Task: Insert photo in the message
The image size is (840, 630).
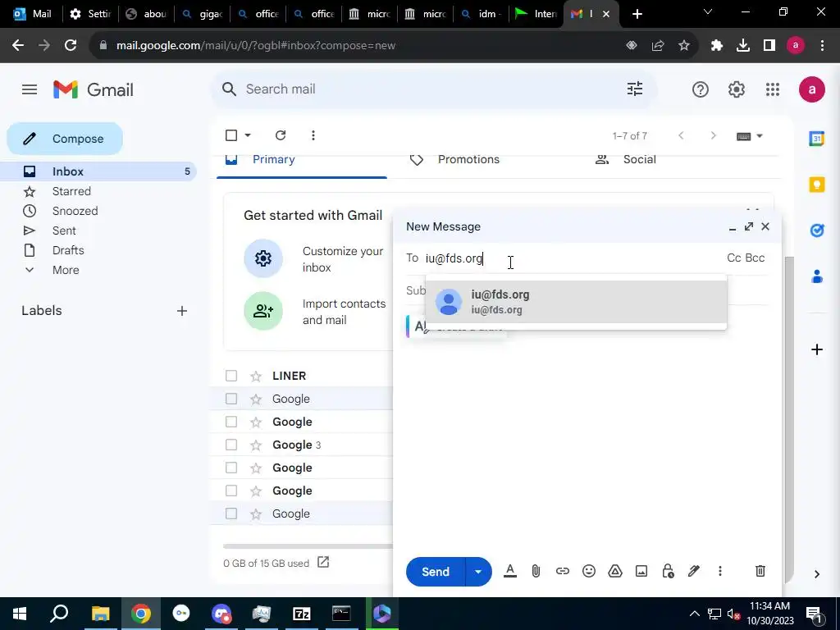Action: (x=641, y=571)
